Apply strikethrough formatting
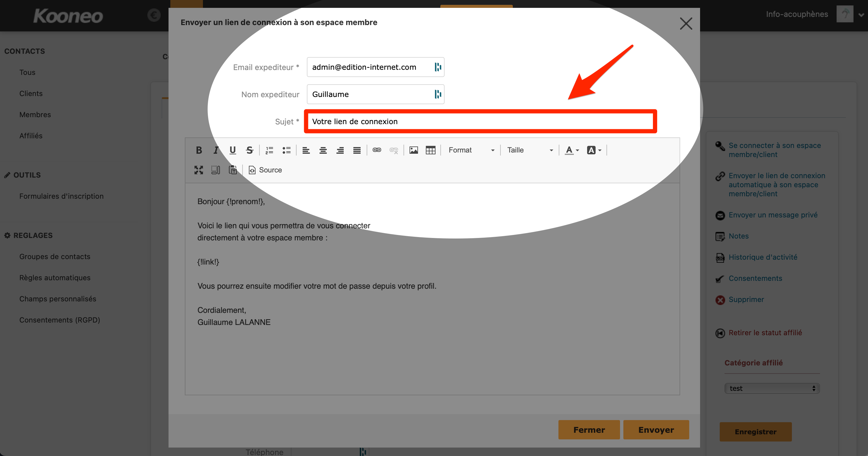868x456 pixels. click(249, 150)
